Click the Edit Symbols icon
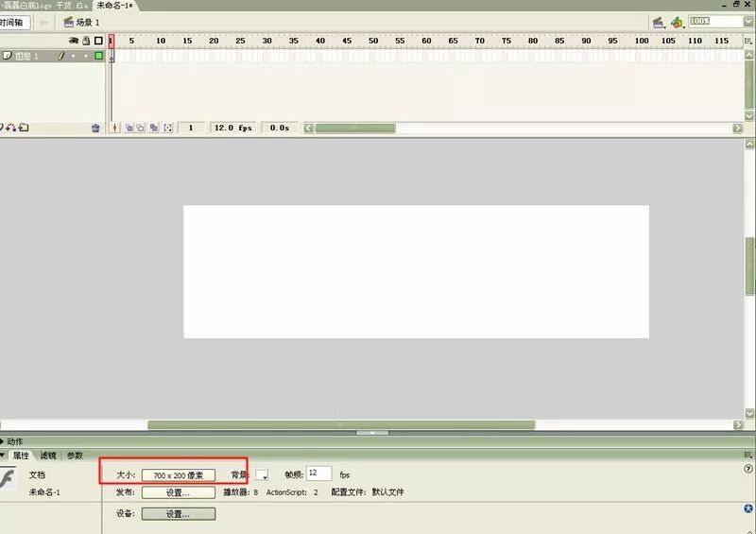Viewport: 756px width, 534px height. pyautogui.click(x=677, y=22)
